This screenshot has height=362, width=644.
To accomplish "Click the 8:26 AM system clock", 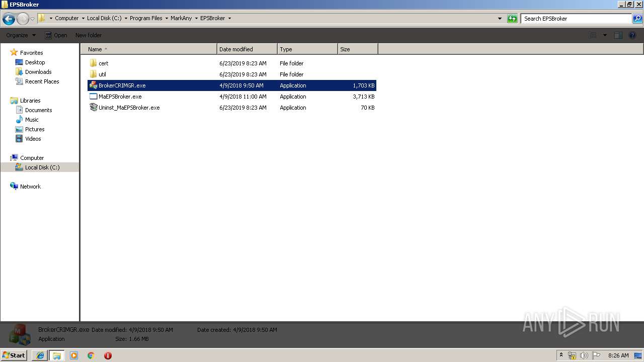I will pos(618,355).
